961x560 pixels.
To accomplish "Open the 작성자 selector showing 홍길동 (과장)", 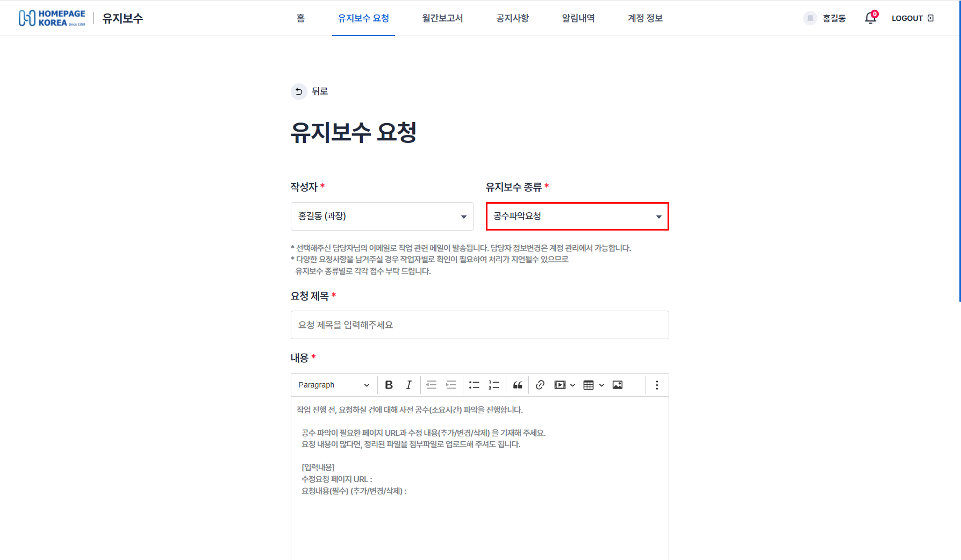I will pos(382,216).
